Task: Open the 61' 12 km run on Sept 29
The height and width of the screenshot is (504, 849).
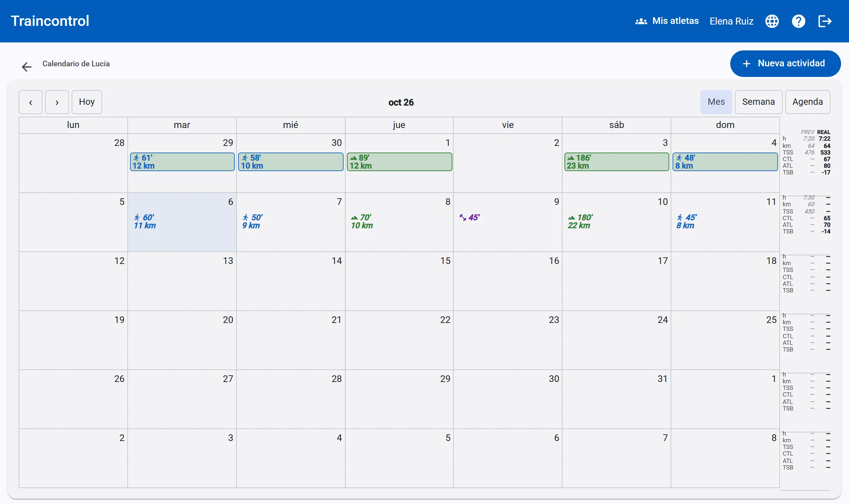Action: click(182, 162)
